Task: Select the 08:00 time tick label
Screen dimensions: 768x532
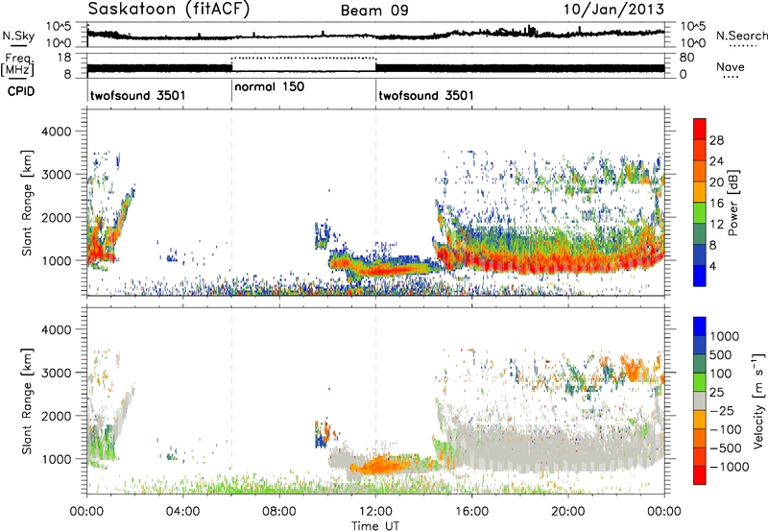Action: click(x=279, y=512)
